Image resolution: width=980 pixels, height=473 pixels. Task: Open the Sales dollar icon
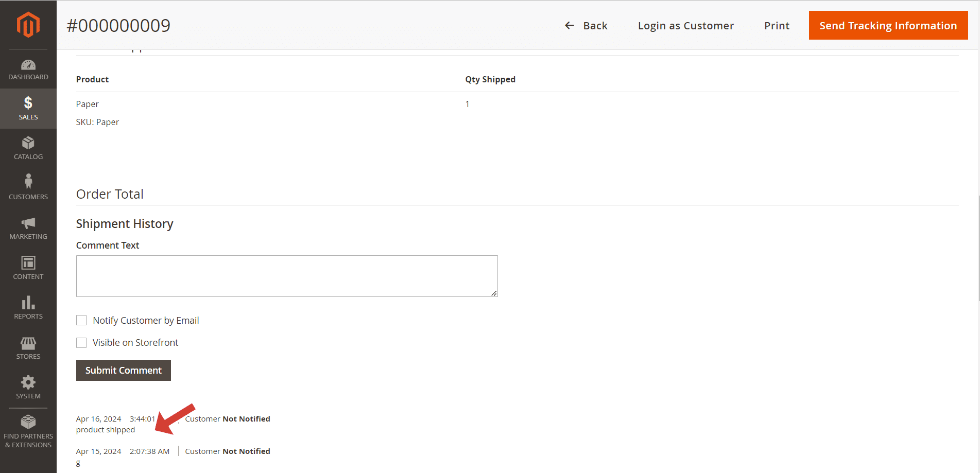click(28, 103)
